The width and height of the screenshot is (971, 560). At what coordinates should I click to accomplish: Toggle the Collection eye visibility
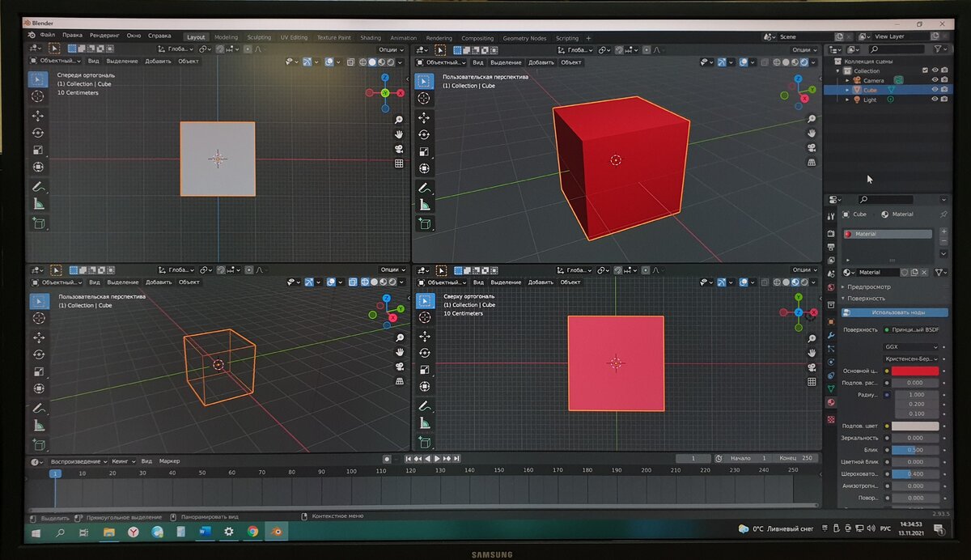click(935, 70)
